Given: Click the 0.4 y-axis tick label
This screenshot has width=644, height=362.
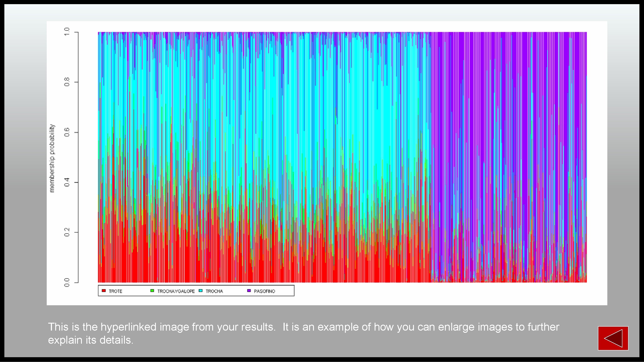Looking at the screenshot, I should pyautogui.click(x=67, y=182).
